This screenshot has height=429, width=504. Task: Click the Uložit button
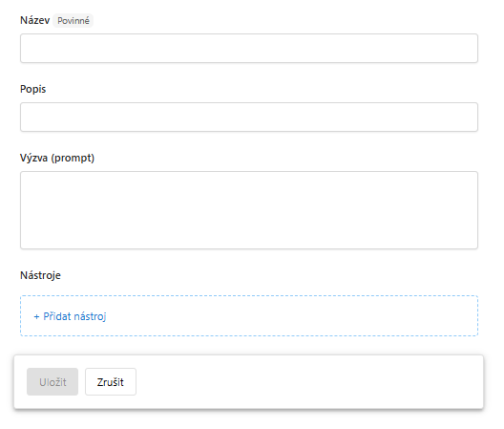click(x=52, y=382)
